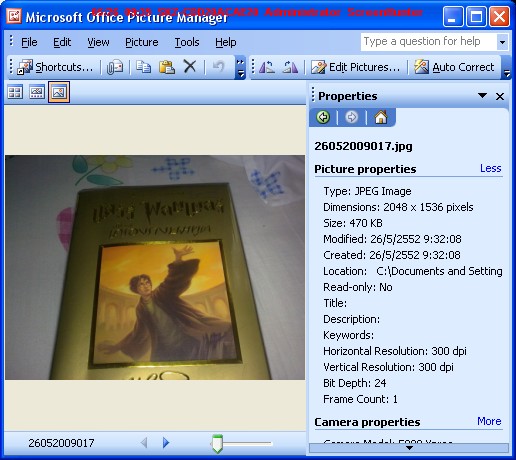Open the Help menu
Screen dimensions: 516x460
226,42
